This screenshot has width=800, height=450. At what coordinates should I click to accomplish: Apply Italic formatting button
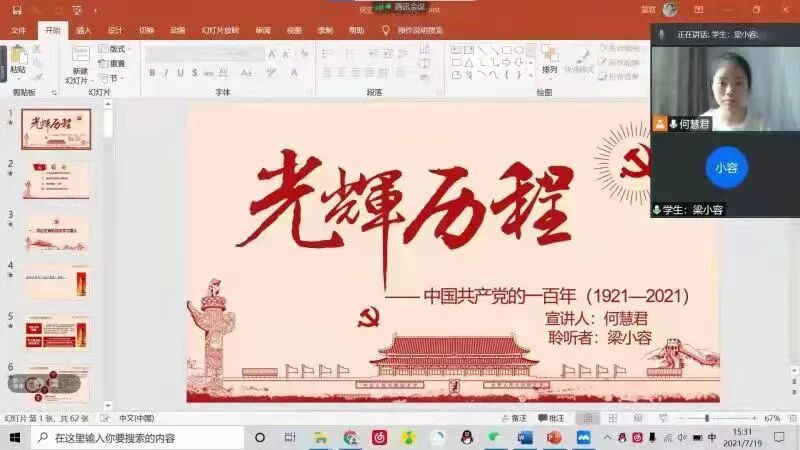(x=166, y=73)
